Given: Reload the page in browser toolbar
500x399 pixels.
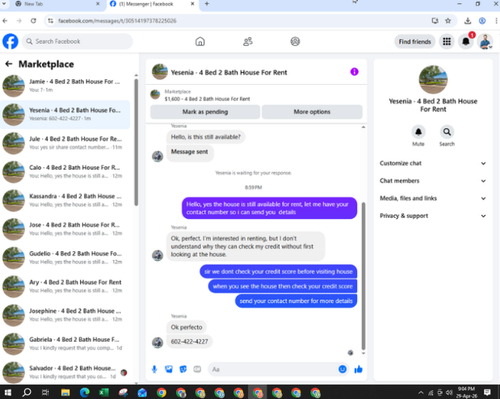Looking at the screenshot, I should pyautogui.click(x=33, y=21).
